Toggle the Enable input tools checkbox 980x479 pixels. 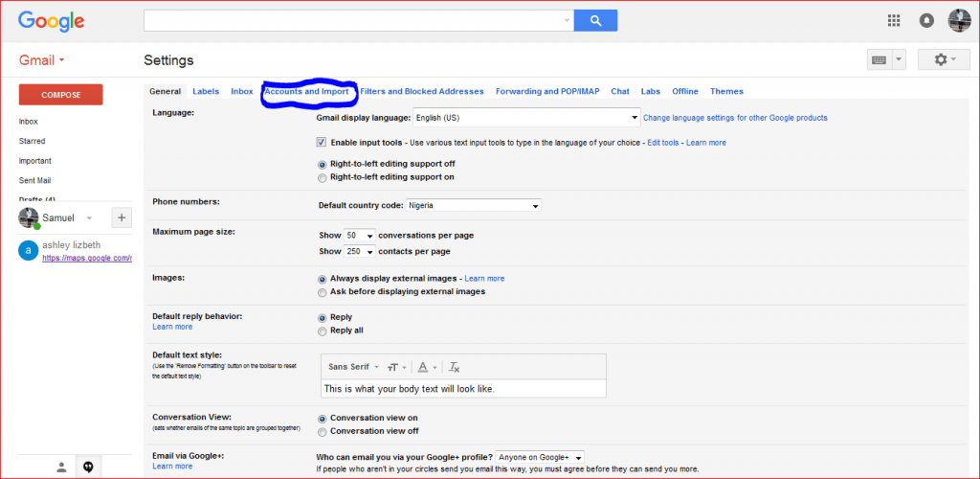(x=322, y=143)
